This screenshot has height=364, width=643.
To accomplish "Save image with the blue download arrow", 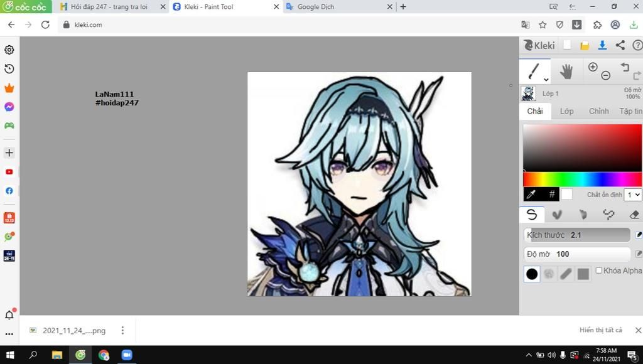I will [x=602, y=45].
